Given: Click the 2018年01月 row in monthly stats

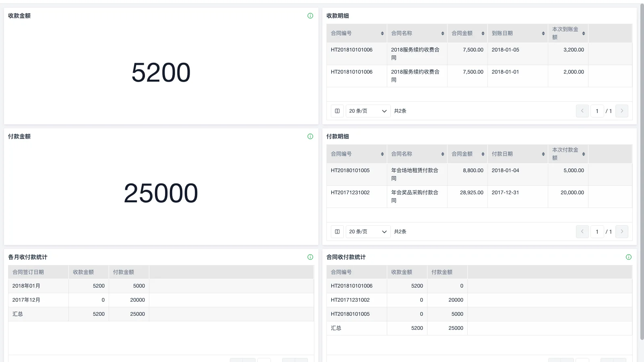Looking at the screenshot, I should pyautogui.click(x=161, y=286).
